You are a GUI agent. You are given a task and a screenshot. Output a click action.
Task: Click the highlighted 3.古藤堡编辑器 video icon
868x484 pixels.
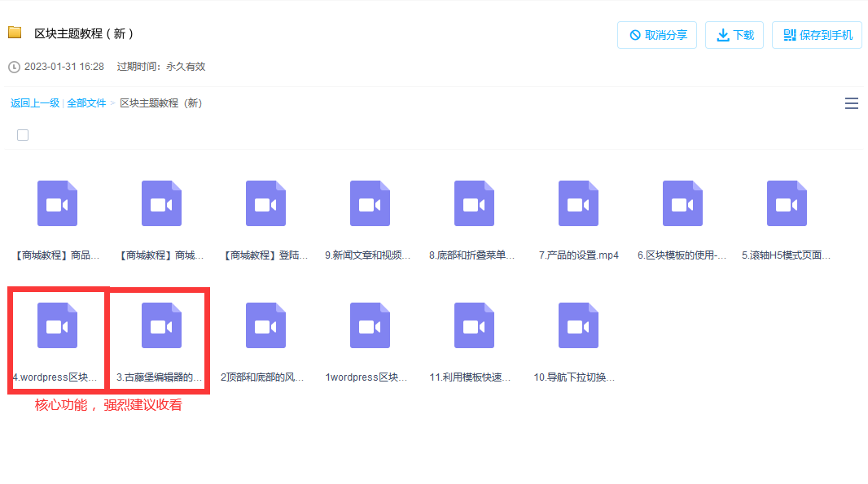pyautogui.click(x=161, y=325)
